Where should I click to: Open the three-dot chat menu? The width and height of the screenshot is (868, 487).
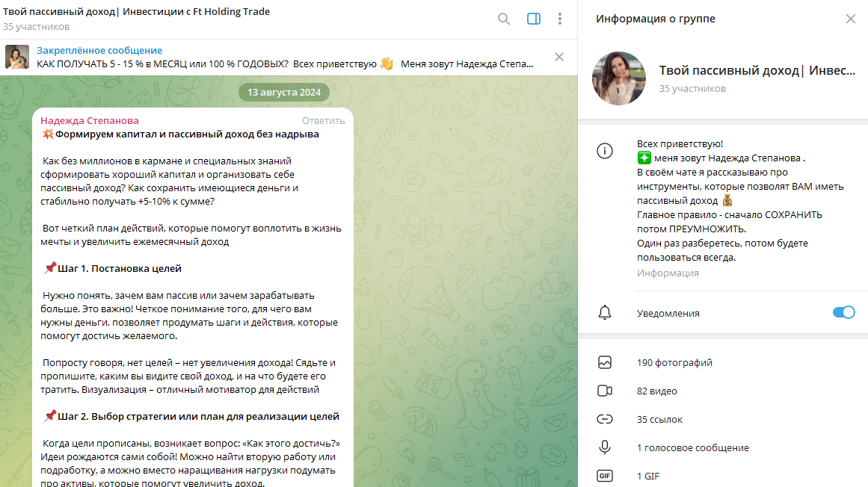pos(560,19)
